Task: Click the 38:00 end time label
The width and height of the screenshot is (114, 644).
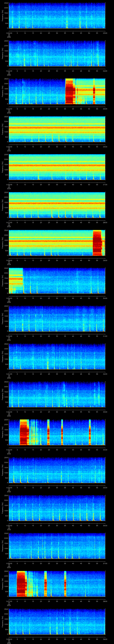Action: (105, 601)
